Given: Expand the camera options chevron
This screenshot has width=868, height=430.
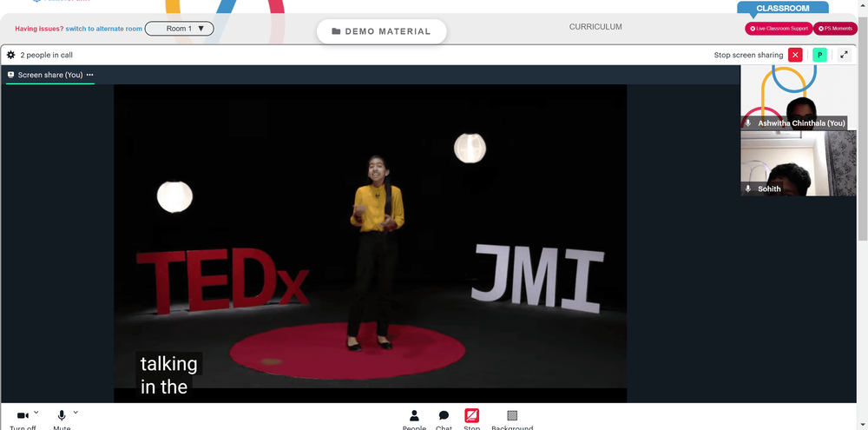Looking at the screenshot, I should click(x=36, y=413).
